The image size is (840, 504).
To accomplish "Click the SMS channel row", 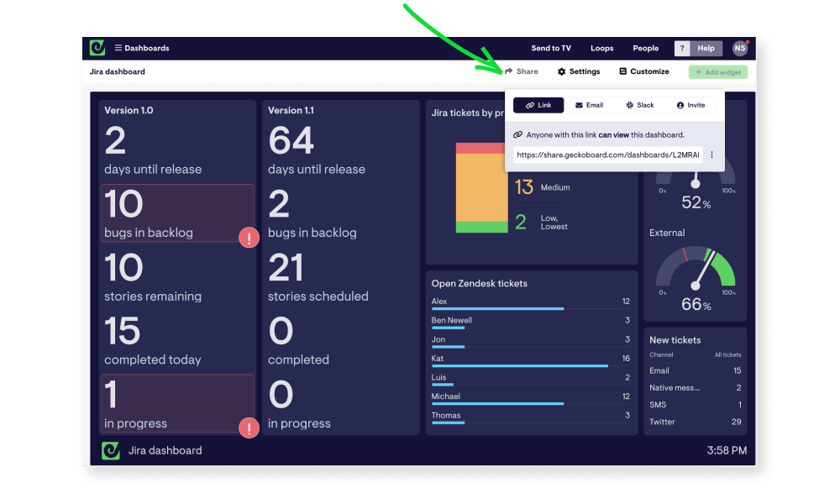I will pyautogui.click(x=696, y=405).
